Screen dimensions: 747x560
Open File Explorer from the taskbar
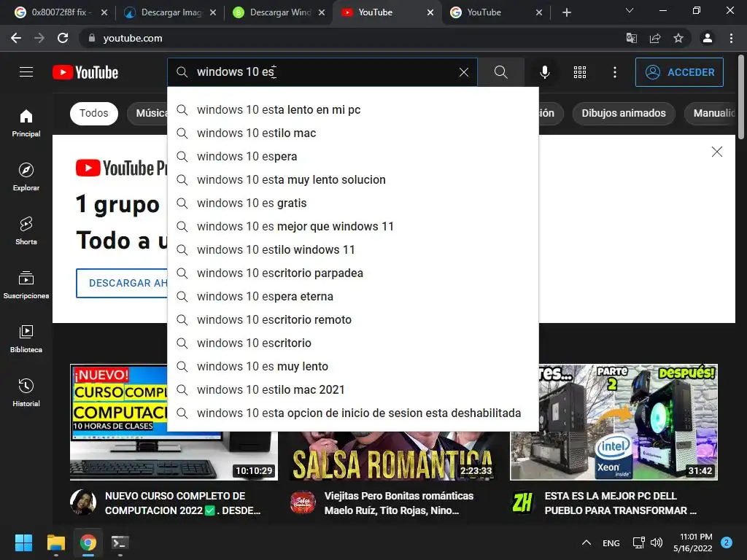tap(55, 542)
